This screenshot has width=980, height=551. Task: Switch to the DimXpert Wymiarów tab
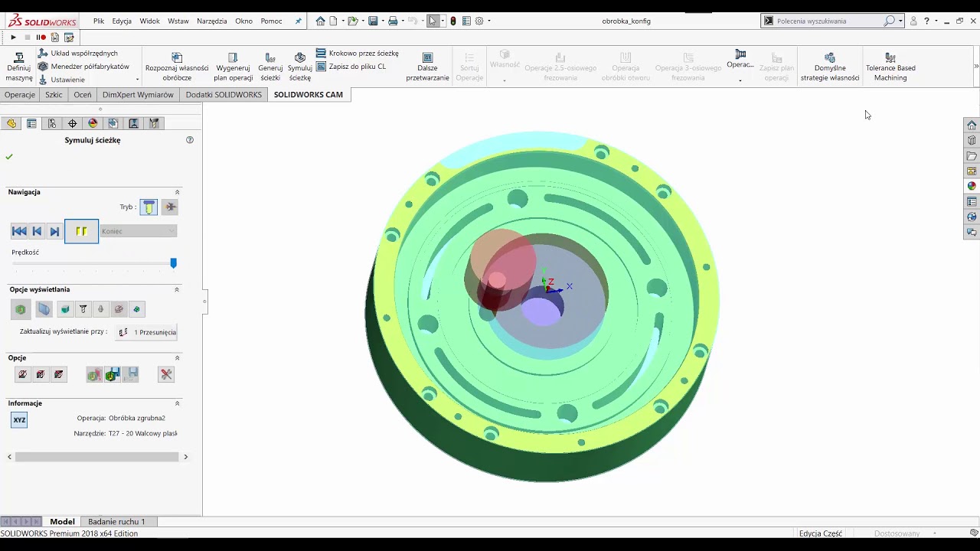(139, 95)
